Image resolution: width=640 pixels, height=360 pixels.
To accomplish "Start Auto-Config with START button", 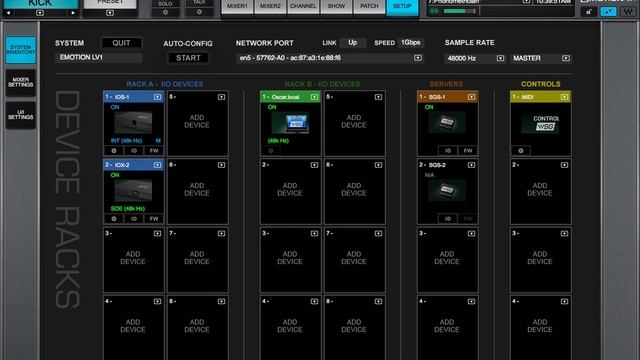I will (188, 58).
